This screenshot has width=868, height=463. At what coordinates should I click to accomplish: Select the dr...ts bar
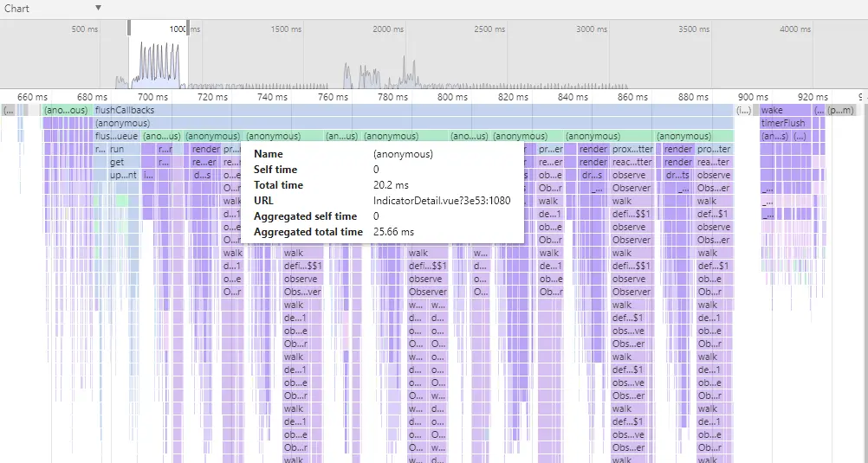678,176
